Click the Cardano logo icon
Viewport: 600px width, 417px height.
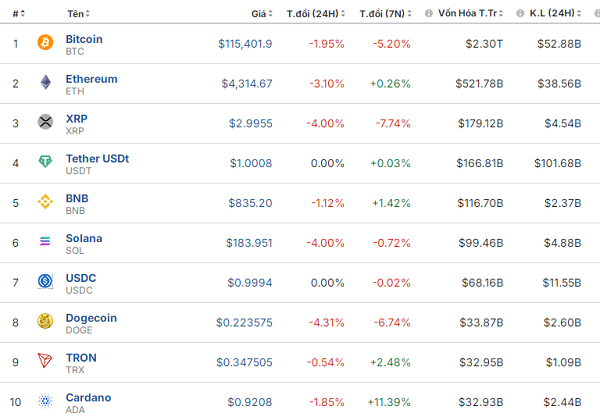pyautogui.click(x=45, y=401)
